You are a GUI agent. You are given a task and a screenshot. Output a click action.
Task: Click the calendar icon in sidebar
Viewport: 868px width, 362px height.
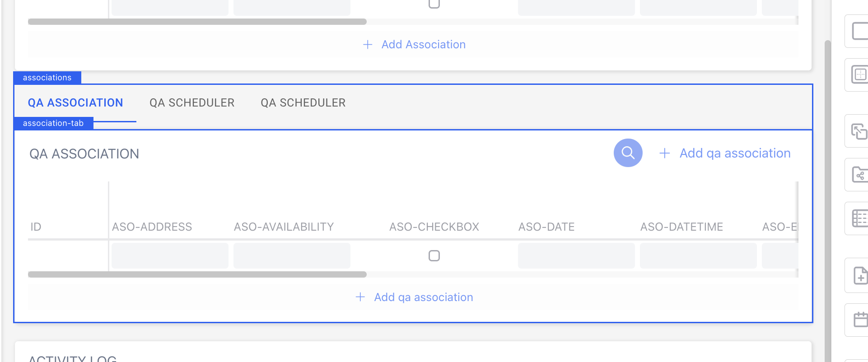(x=859, y=320)
